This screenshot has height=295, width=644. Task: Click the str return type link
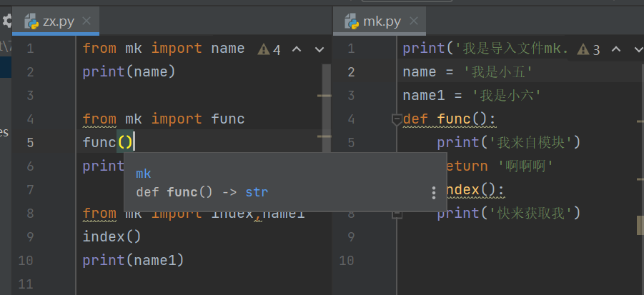257,192
